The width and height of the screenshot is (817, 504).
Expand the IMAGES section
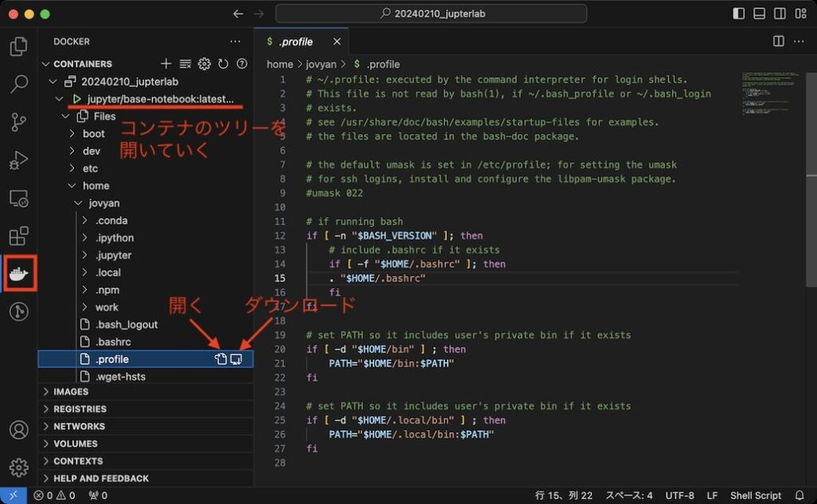71,392
